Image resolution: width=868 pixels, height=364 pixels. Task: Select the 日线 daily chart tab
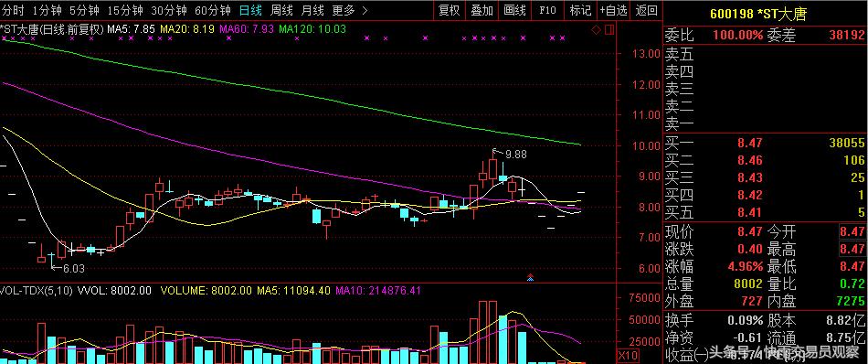point(250,10)
